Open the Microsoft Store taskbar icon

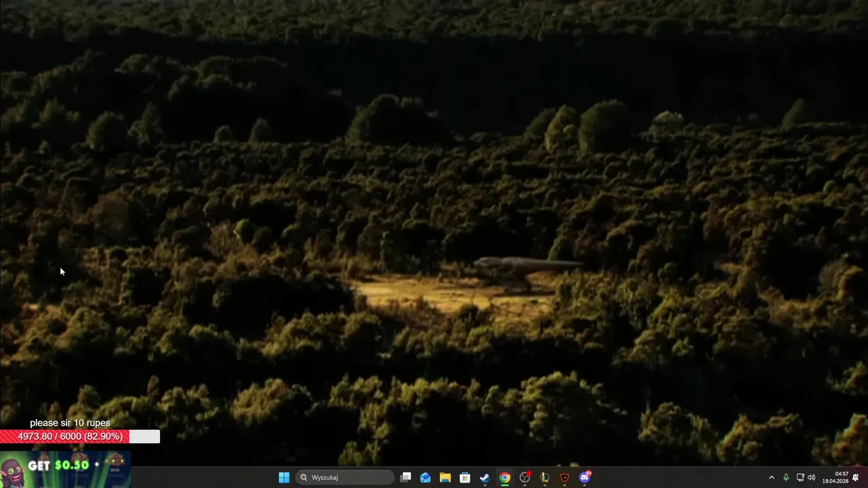pyautogui.click(x=465, y=477)
